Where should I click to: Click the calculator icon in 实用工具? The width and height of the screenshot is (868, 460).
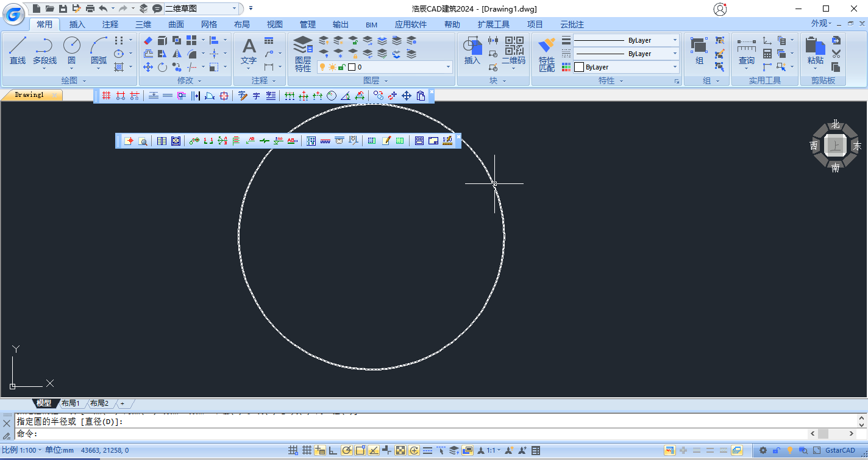(x=767, y=54)
